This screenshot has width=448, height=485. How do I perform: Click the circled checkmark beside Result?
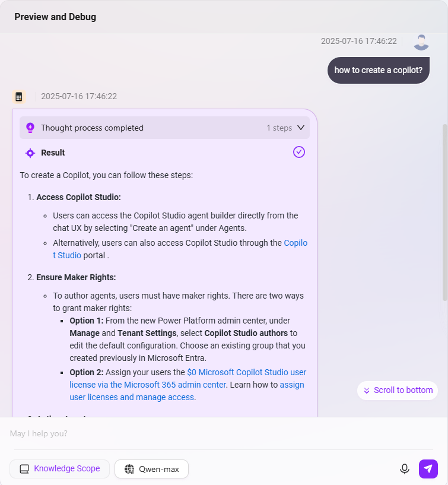[299, 152]
